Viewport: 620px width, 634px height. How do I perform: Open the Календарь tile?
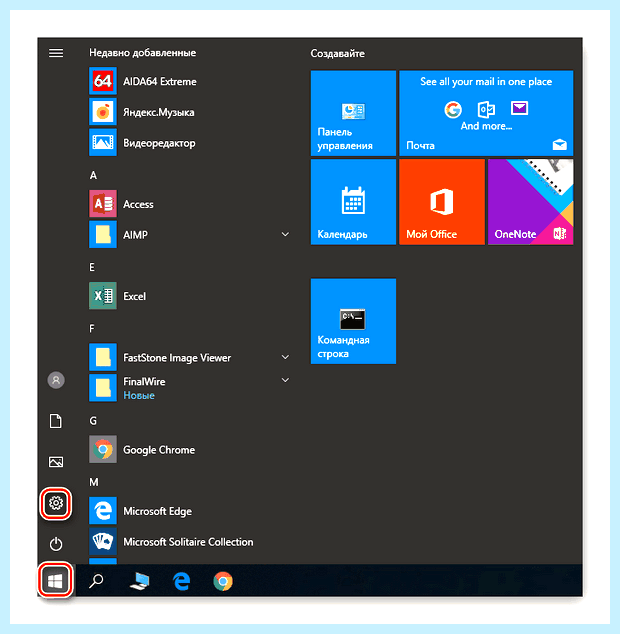(x=353, y=202)
